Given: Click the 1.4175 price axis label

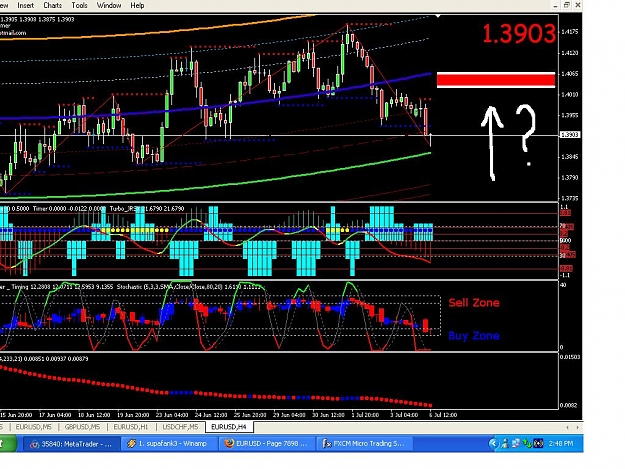Looking at the screenshot, I should click(570, 31).
